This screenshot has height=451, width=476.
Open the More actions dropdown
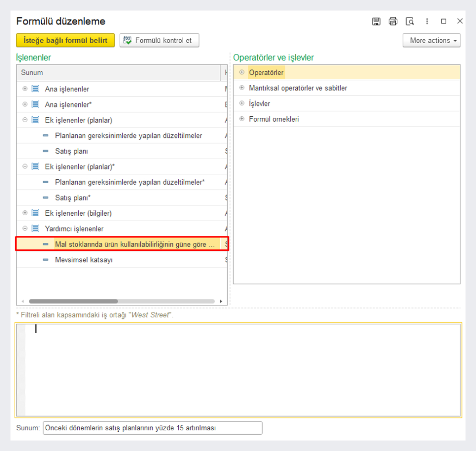tap(431, 40)
